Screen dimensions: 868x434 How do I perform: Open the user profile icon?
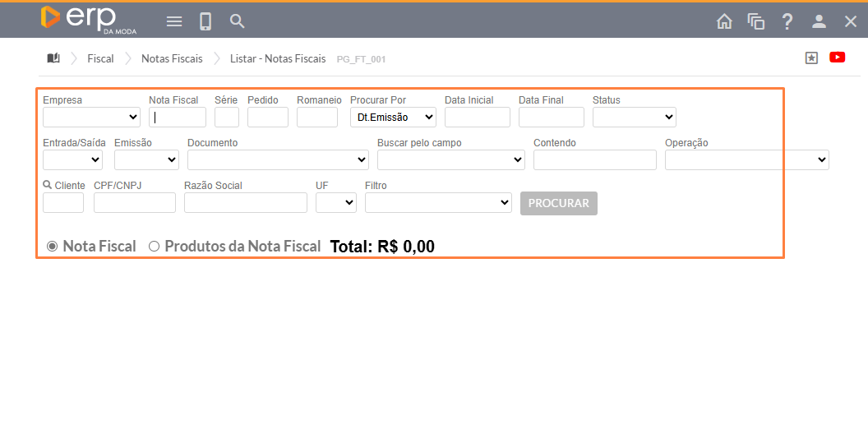819,21
